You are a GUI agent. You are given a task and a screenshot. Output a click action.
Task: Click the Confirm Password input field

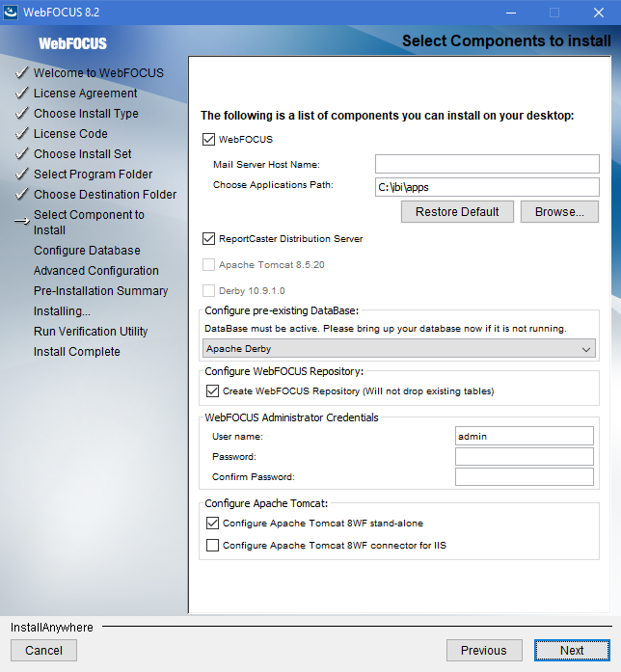tap(525, 477)
